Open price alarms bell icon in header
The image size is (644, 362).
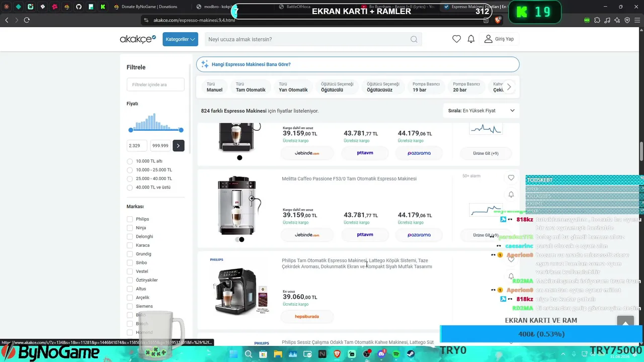point(471,39)
